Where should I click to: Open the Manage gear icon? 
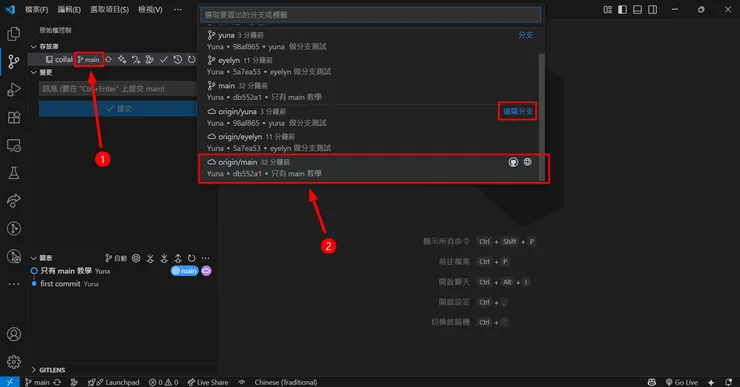[14, 362]
